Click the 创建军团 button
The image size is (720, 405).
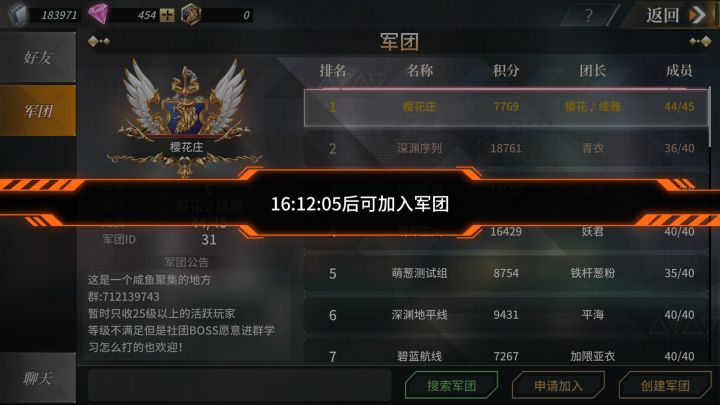(665, 385)
